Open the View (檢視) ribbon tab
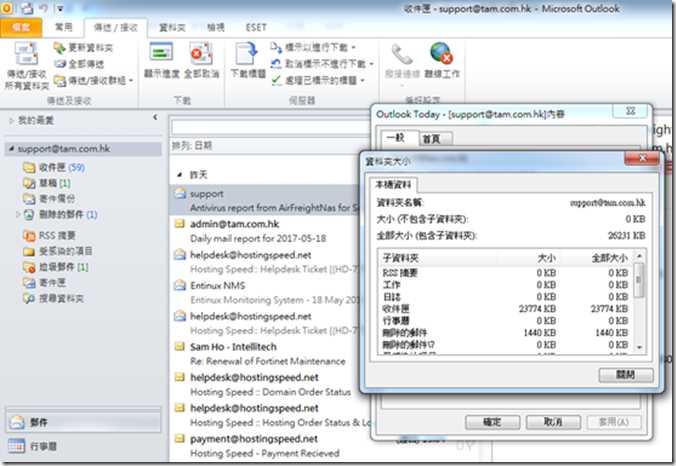The image size is (676, 466). [x=216, y=28]
